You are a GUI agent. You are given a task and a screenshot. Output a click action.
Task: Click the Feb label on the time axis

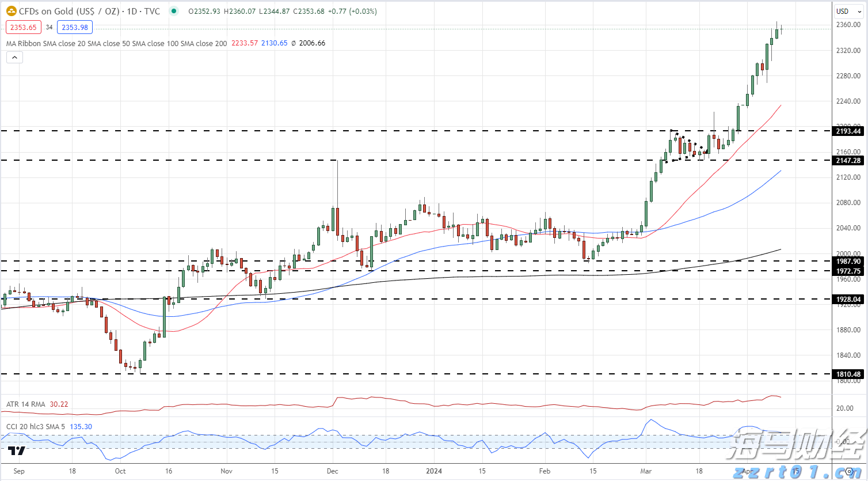point(545,471)
